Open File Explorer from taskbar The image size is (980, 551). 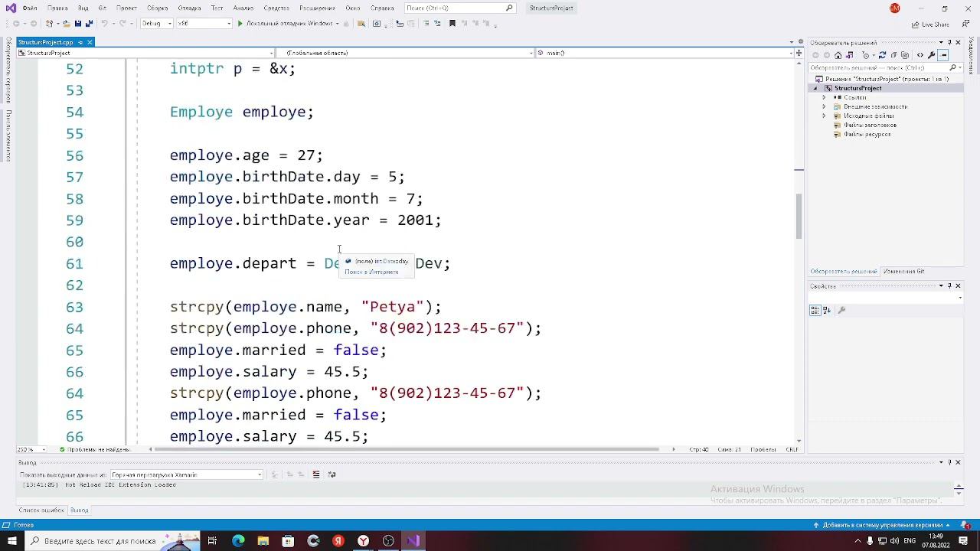pyautogui.click(x=263, y=541)
